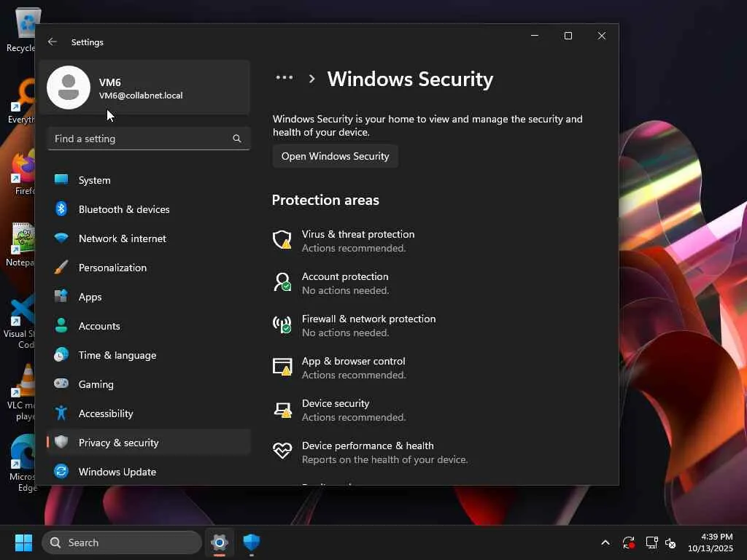Click Open Windows Security button
This screenshot has height=560, width=747.
click(x=336, y=156)
